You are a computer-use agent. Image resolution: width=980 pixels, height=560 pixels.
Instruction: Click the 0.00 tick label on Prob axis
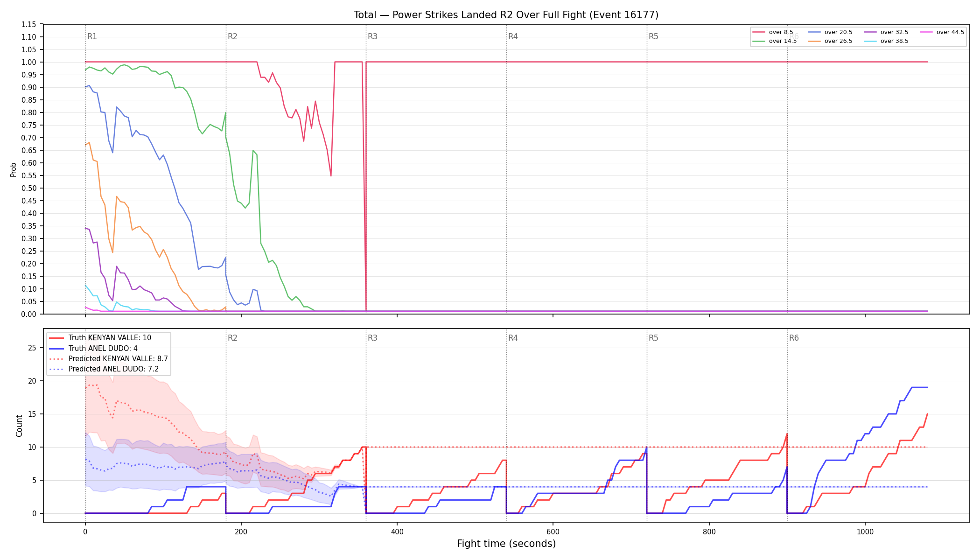[x=29, y=314]
